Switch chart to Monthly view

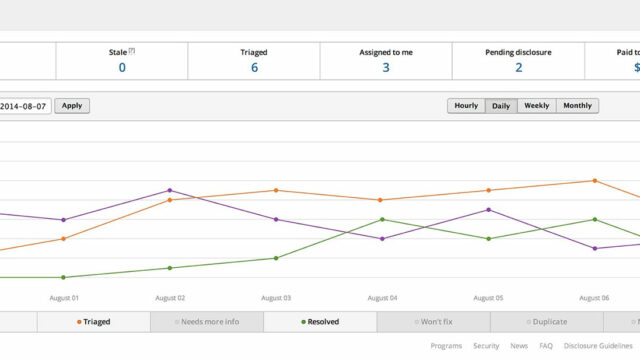tap(577, 106)
